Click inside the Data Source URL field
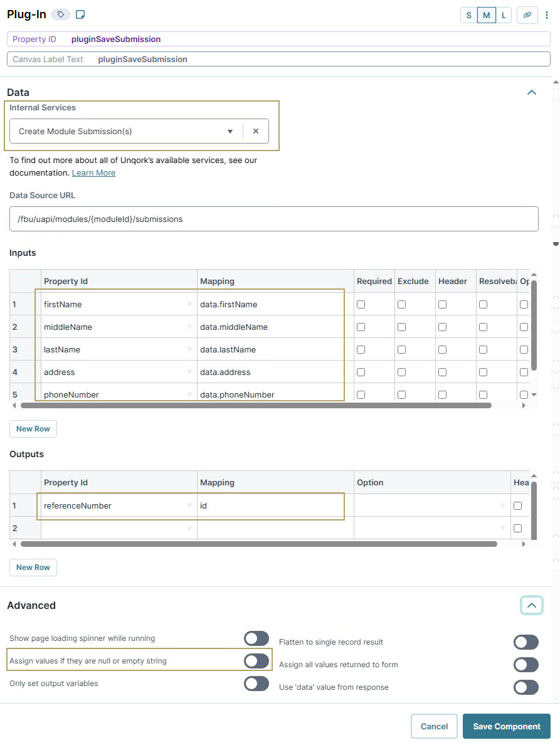 click(274, 219)
